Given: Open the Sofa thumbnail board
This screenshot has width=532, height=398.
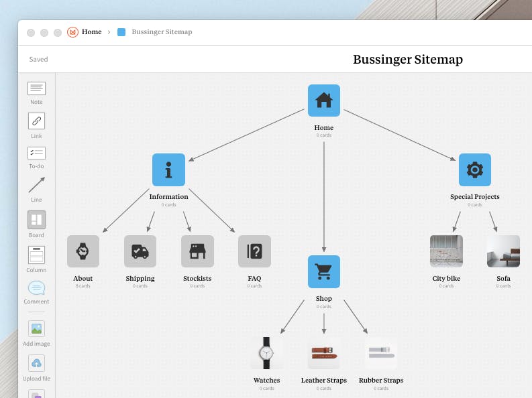Looking at the screenshot, I should click(x=503, y=251).
